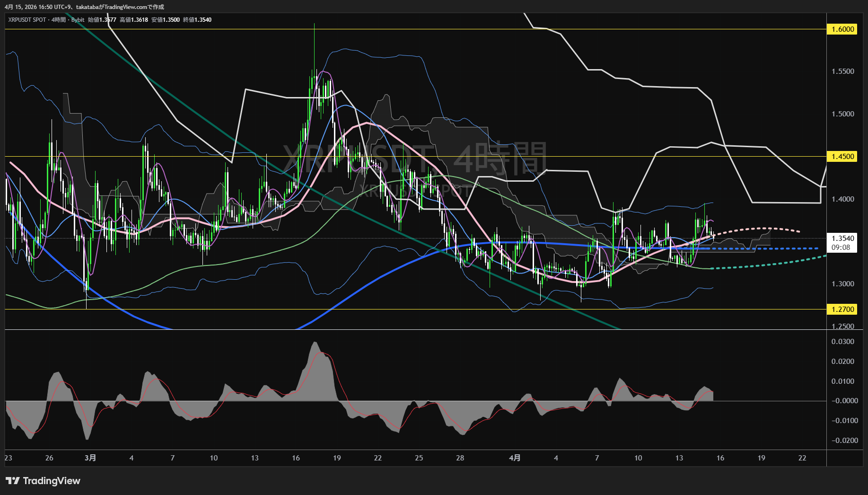Click the -0.0200 indicator scale value
The height and width of the screenshot is (495, 868).
[842, 441]
